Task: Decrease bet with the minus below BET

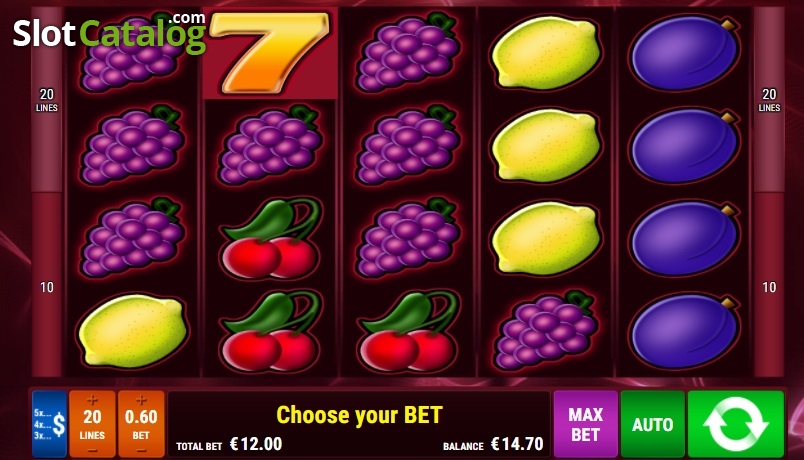Action: [141, 450]
